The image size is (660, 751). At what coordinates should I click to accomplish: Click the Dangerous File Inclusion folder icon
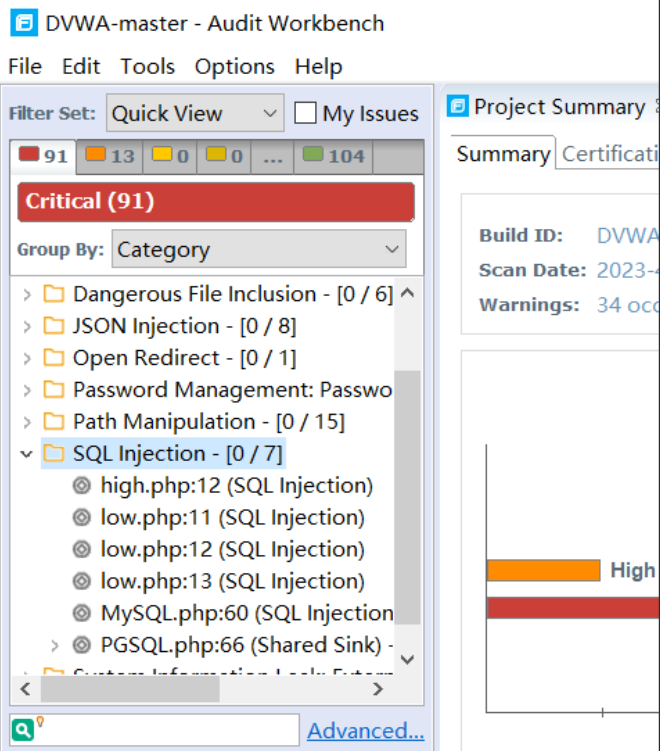pos(54,294)
